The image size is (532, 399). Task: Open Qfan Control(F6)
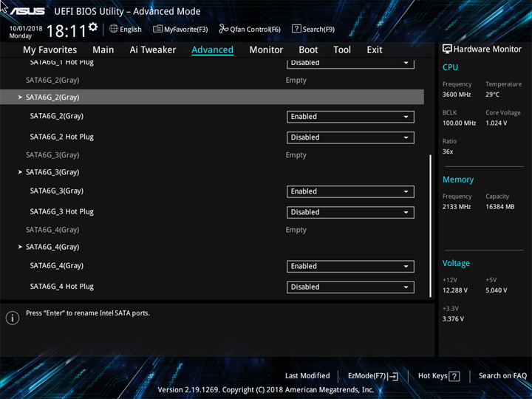pyautogui.click(x=250, y=29)
